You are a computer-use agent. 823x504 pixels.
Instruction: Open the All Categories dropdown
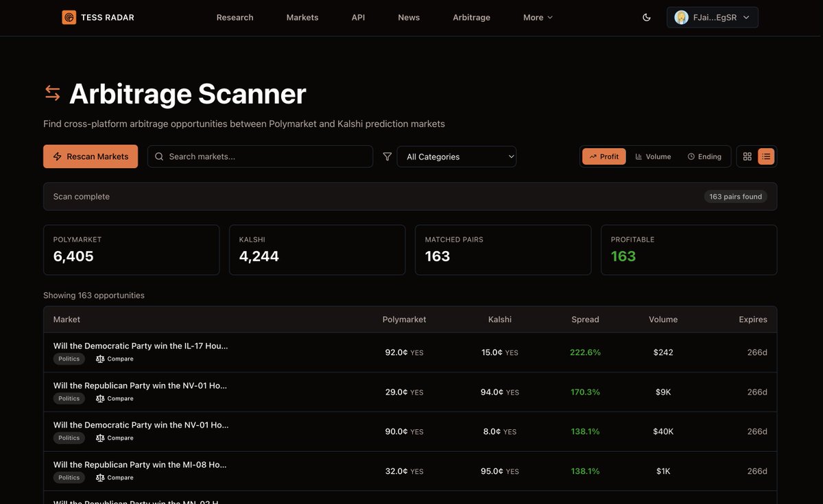point(457,156)
